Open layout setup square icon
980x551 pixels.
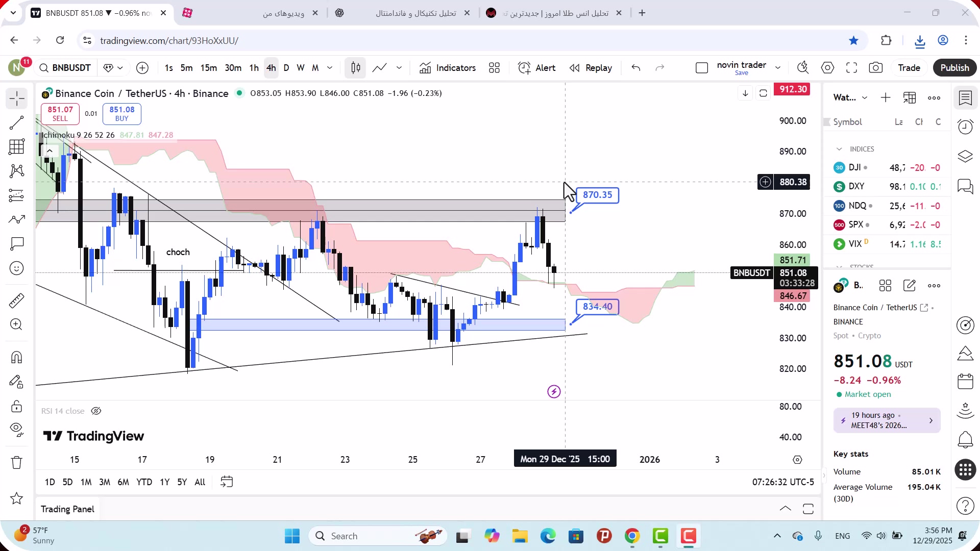click(x=702, y=68)
